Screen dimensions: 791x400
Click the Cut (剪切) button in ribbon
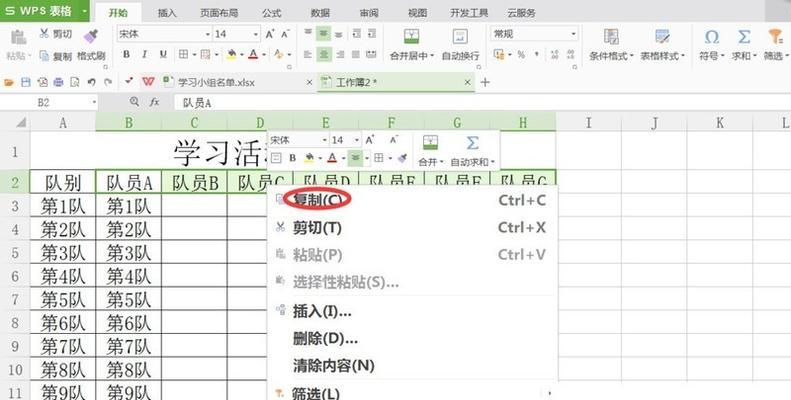pos(55,34)
